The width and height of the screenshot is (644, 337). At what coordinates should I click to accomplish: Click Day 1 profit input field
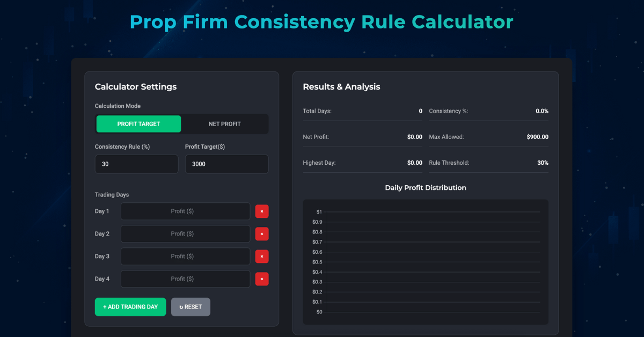185,211
